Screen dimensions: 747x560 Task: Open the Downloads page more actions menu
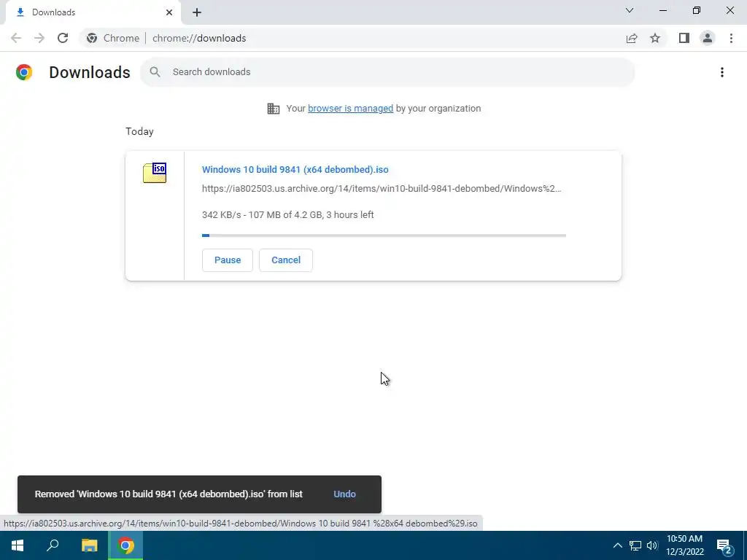coord(722,72)
